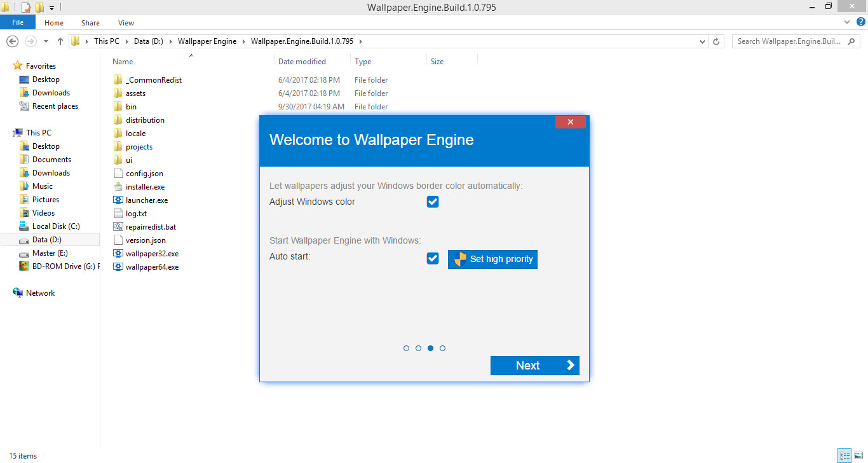Select the first wizard page dot

pyautogui.click(x=406, y=349)
